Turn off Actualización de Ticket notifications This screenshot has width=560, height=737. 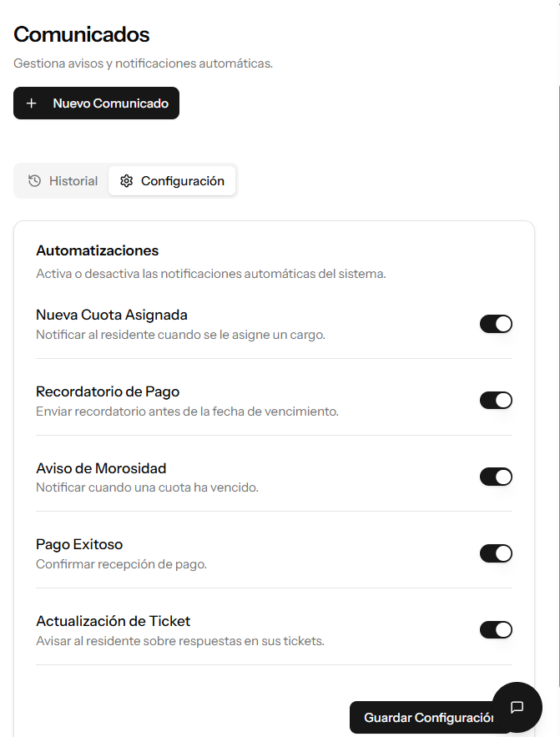(497, 629)
